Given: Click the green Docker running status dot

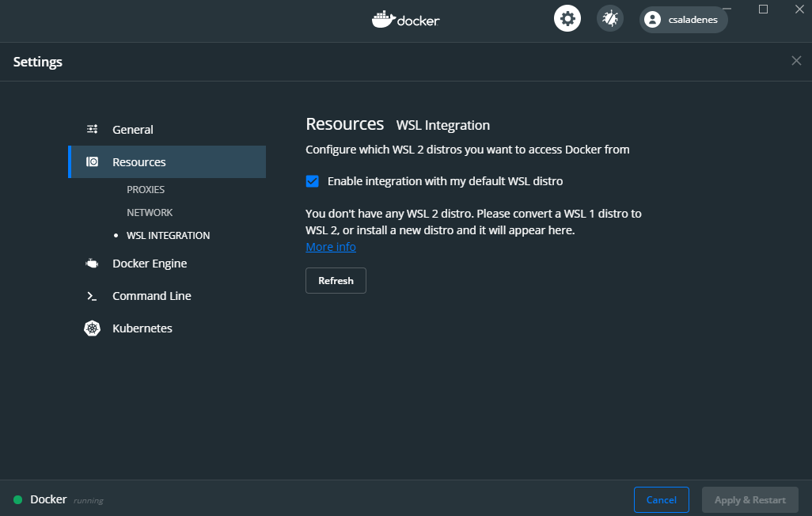Looking at the screenshot, I should click(17, 499).
